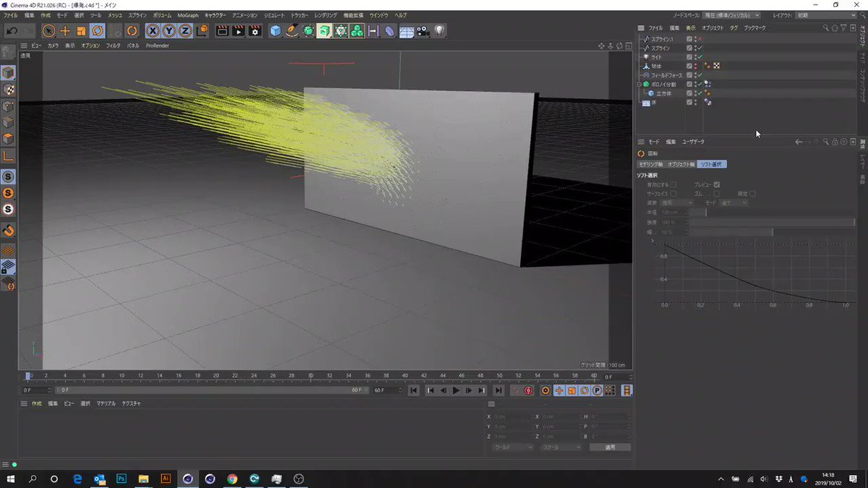
Task: Select the Live Selection tool
Action: (48, 31)
